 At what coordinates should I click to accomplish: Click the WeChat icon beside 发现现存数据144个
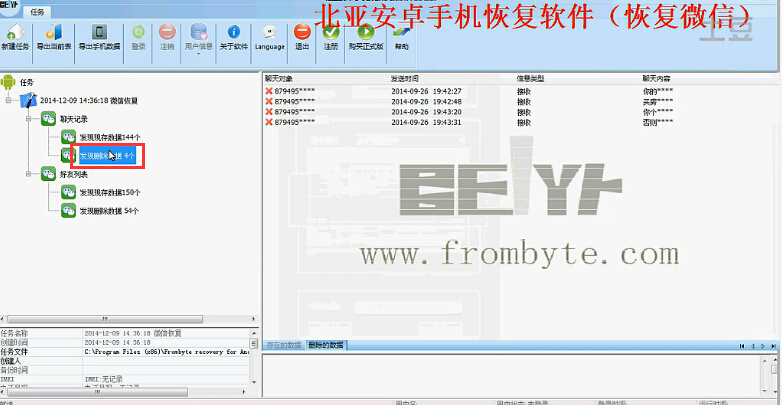coord(68,137)
